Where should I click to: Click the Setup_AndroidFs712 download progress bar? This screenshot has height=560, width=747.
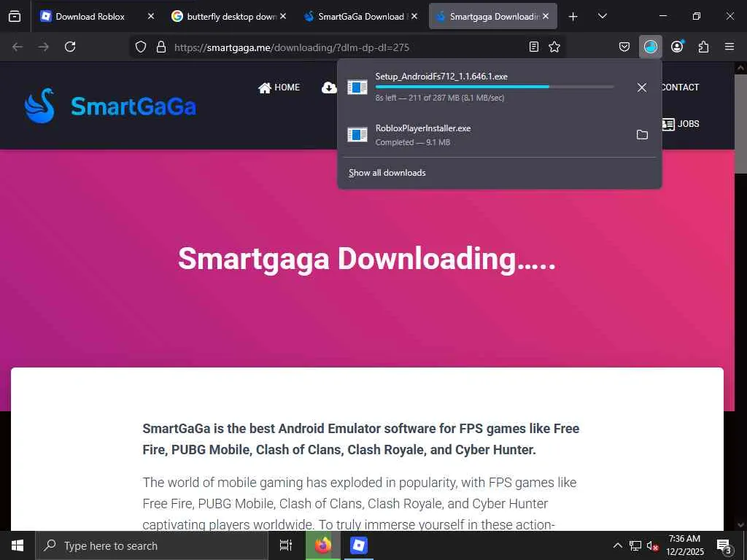pos(495,87)
